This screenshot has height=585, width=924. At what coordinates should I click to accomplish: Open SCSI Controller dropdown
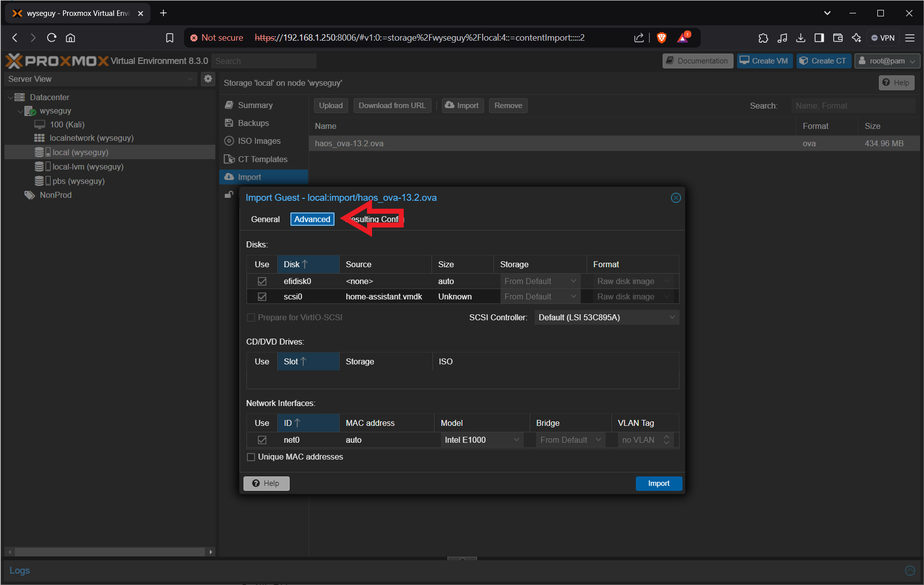point(607,317)
